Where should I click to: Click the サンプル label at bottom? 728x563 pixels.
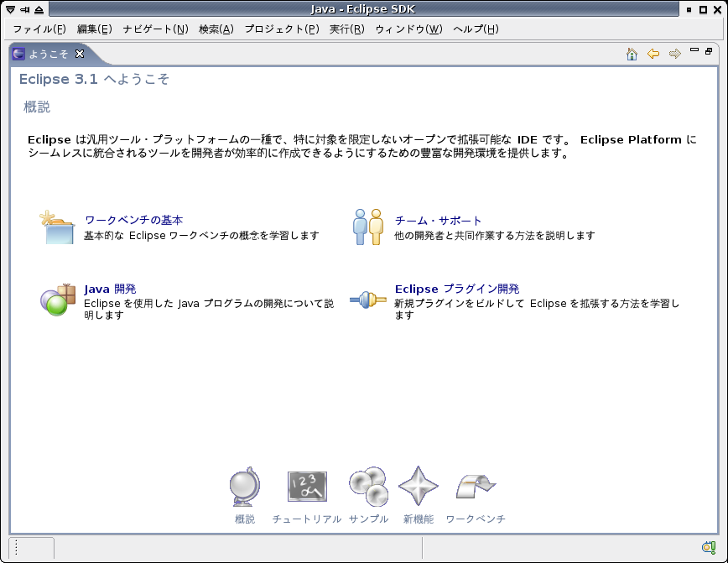369,519
